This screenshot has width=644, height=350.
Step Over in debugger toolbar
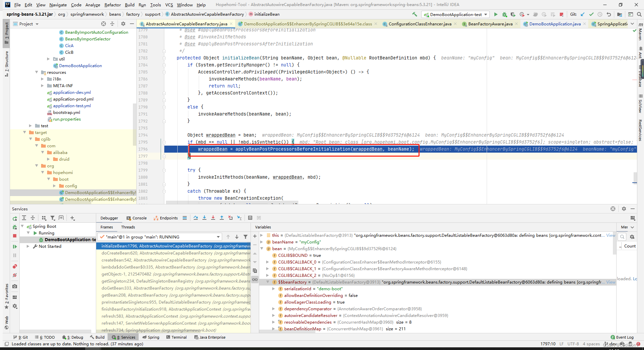196,218
